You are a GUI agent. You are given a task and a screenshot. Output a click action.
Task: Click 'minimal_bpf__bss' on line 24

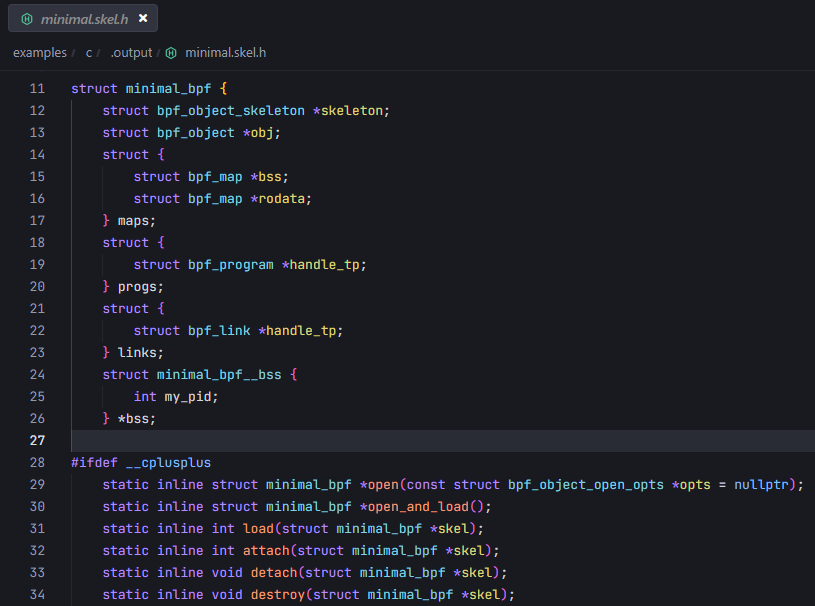point(219,375)
